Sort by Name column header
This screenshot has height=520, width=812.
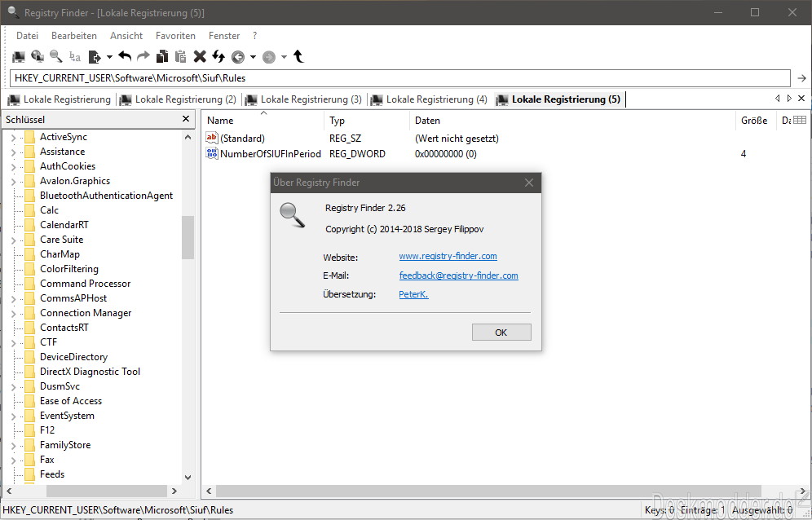(x=263, y=120)
